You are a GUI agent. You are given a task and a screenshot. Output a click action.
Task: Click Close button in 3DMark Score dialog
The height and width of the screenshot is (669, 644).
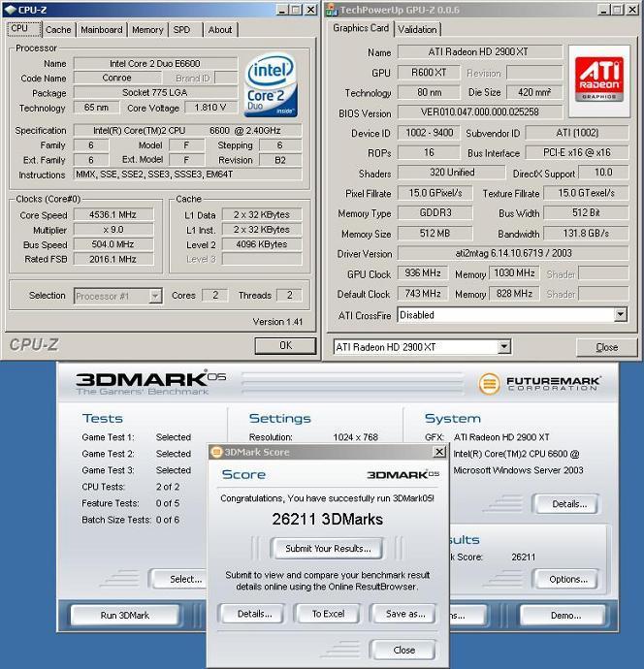click(x=404, y=650)
